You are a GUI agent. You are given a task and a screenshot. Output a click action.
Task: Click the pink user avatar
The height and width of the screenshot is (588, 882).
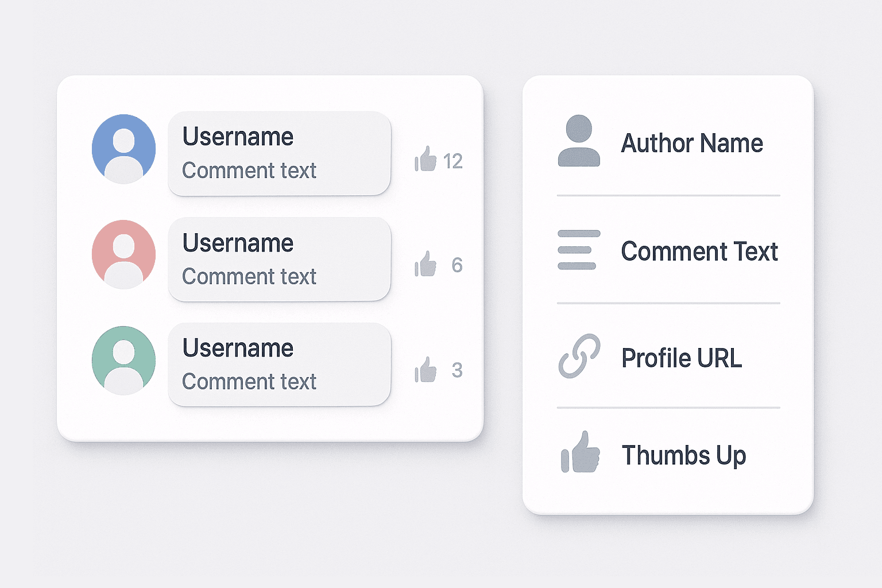tap(123, 254)
